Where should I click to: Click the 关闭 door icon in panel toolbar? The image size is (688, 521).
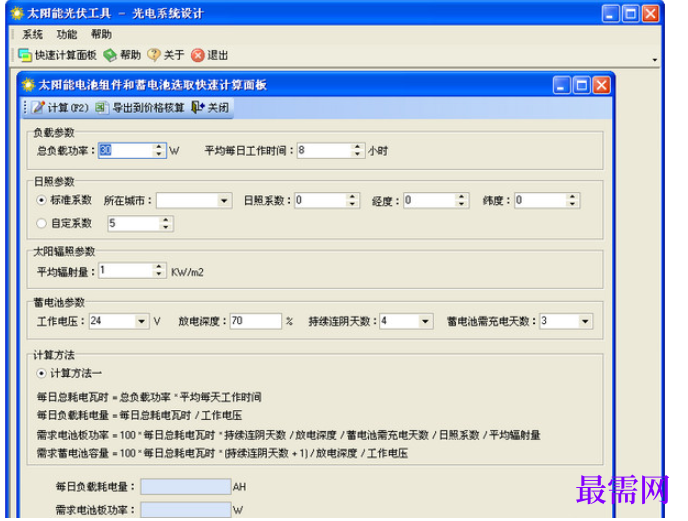point(198,107)
